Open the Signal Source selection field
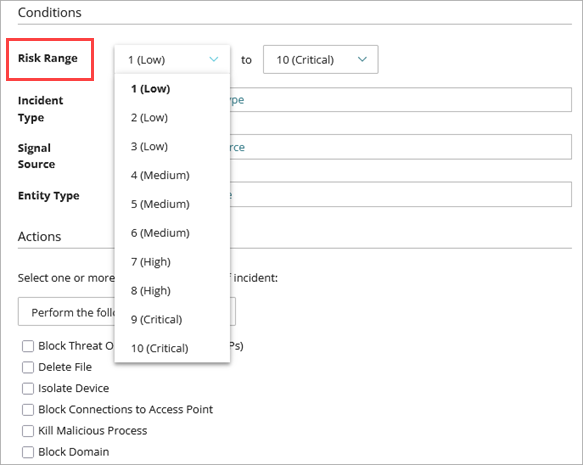Image resolution: width=583 pixels, height=465 pixels. [401, 147]
